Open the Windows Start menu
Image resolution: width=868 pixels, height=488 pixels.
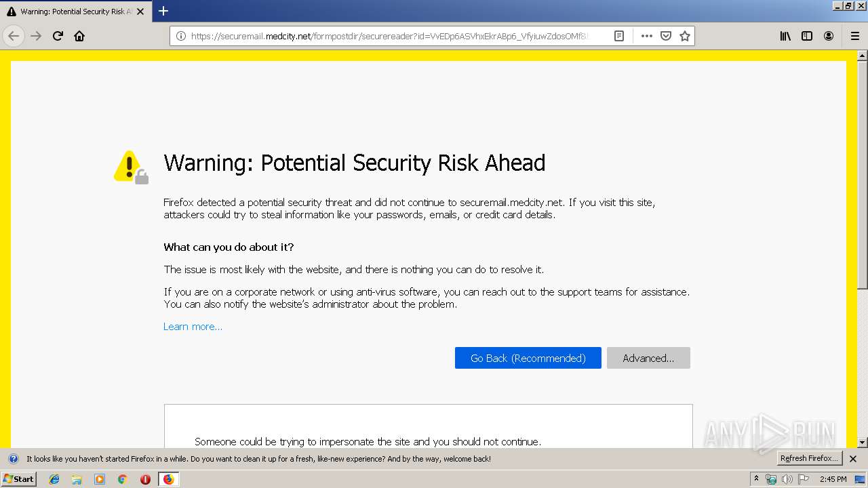click(18, 479)
